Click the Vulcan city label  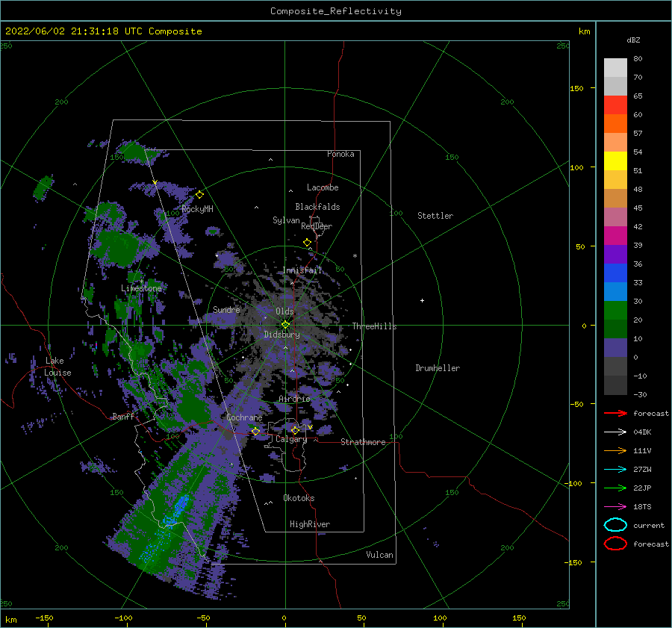click(x=379, y=555)
